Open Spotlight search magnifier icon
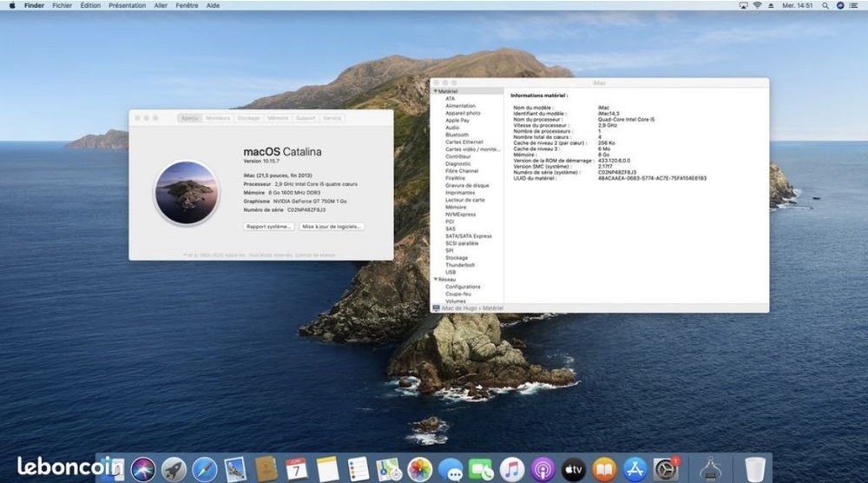This screenshot has height=483, width=868. coord(825,5)
